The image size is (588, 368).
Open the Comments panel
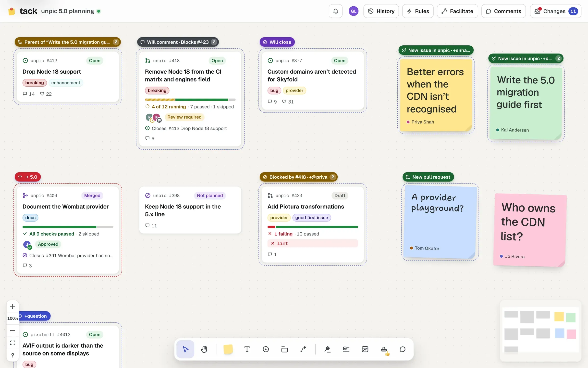pyautogui.click(x=504, y=11)
